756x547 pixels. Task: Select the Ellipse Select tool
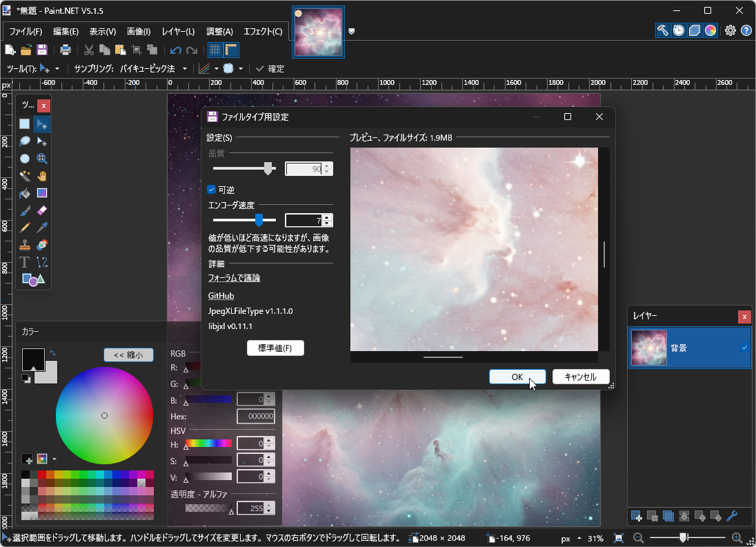24,158
